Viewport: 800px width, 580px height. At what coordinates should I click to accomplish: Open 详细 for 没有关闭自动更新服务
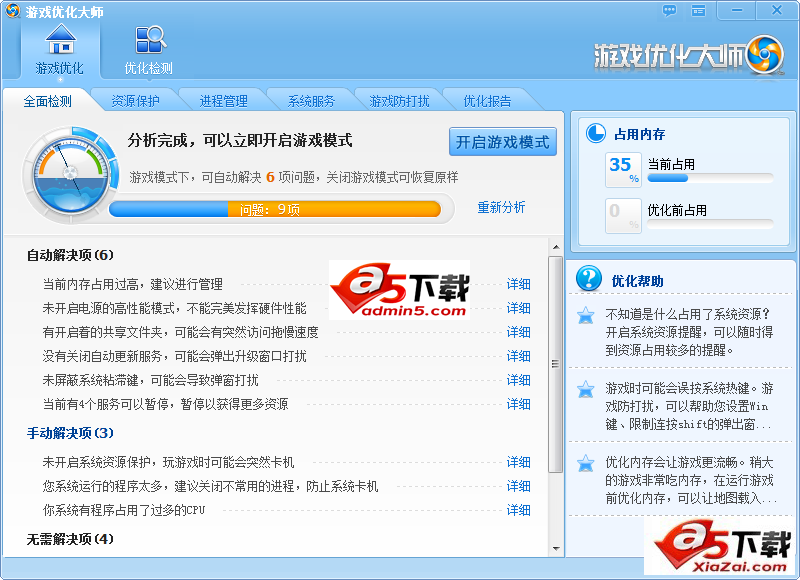click(518, 356)
